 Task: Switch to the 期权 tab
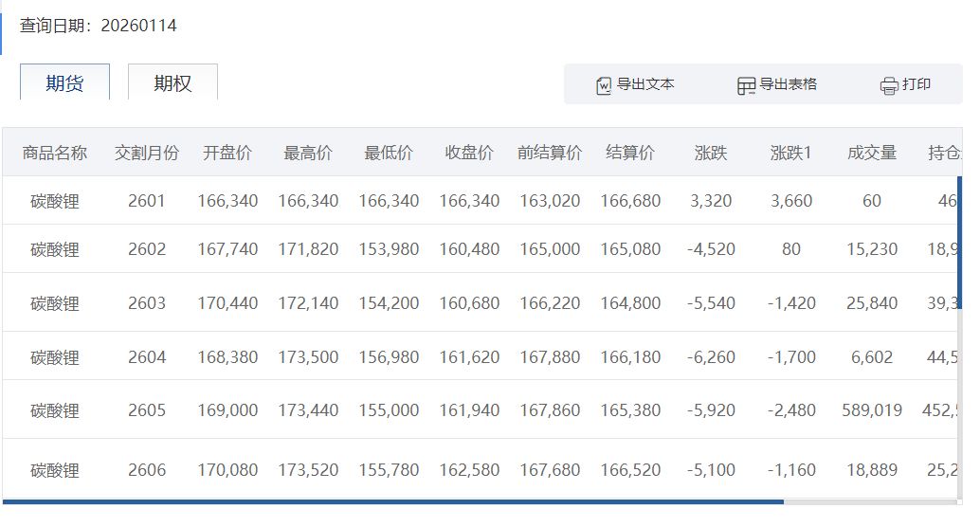point(172,83)
